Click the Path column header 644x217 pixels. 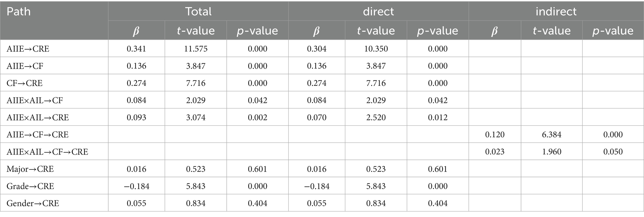19,12
